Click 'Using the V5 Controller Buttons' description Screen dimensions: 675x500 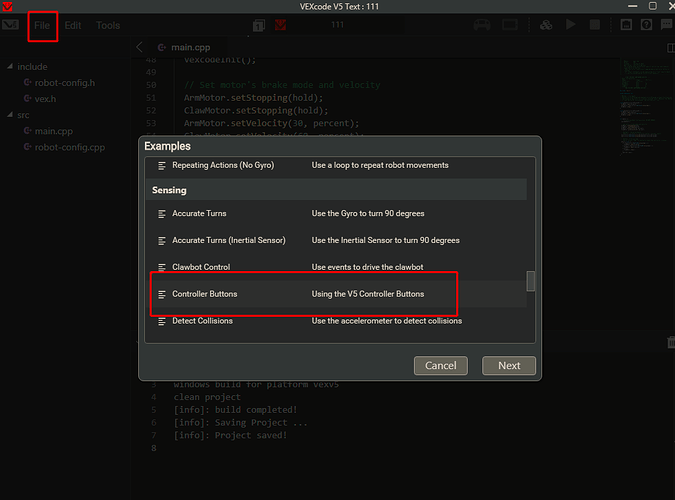click(368, 294)
